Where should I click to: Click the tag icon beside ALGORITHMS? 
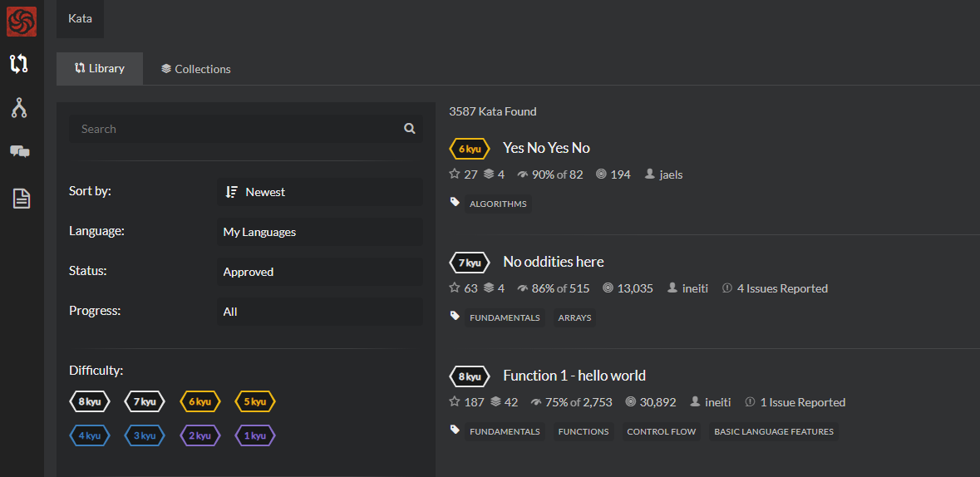point(455,203)
